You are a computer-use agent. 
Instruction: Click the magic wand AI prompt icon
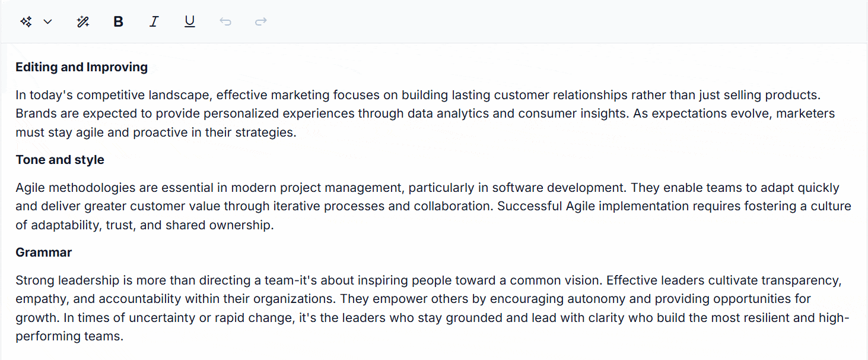click(83, 22)
